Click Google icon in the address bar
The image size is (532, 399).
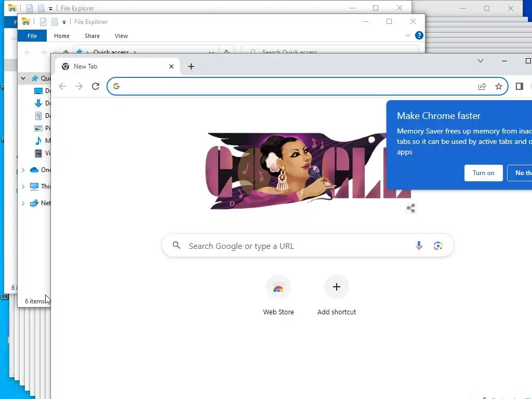pos(116,86)
